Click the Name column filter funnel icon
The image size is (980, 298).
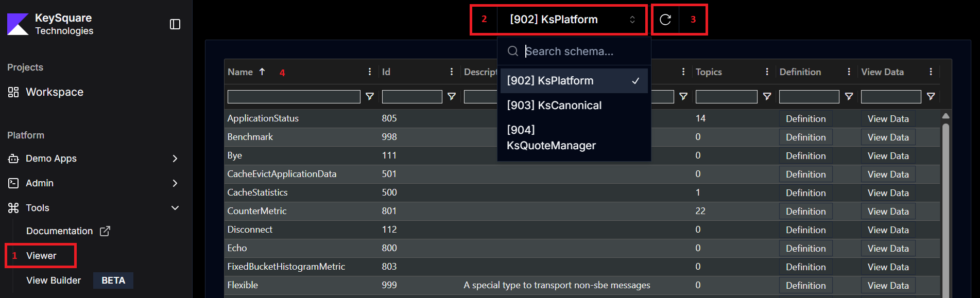pos(369,96)
